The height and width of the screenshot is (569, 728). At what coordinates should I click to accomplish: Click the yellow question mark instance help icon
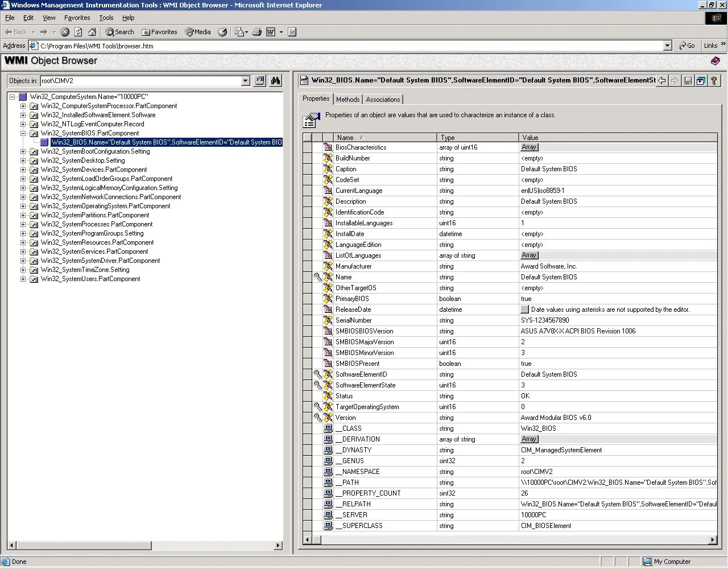click(x=713, y=81)
